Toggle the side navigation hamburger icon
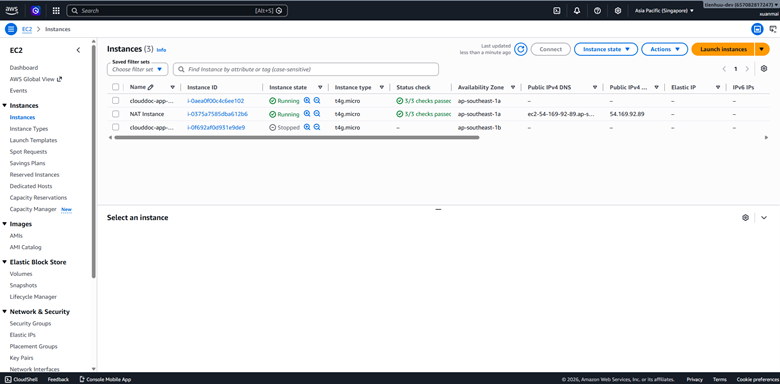This screenshot has height=384, width=780. (11, 29)
